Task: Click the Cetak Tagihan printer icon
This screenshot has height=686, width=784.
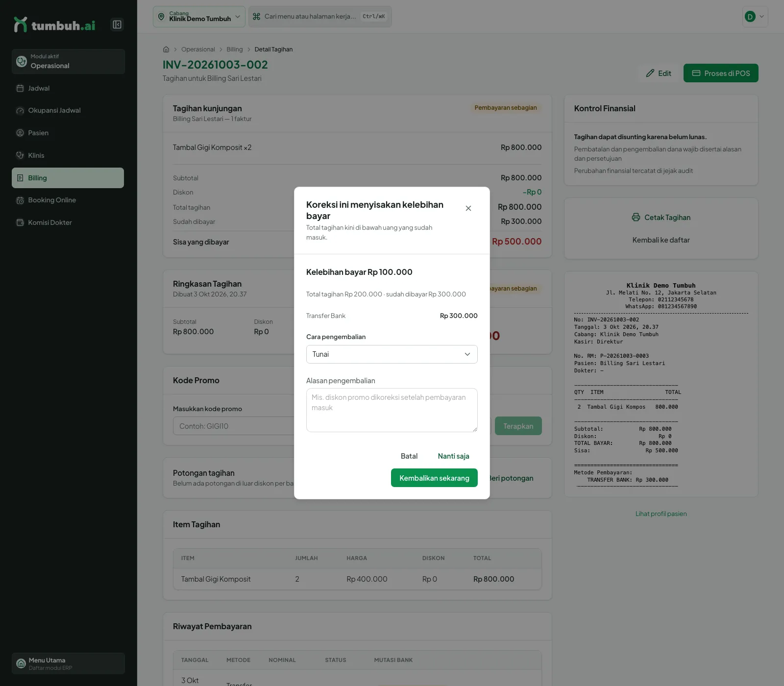Action: click(636, 217)
